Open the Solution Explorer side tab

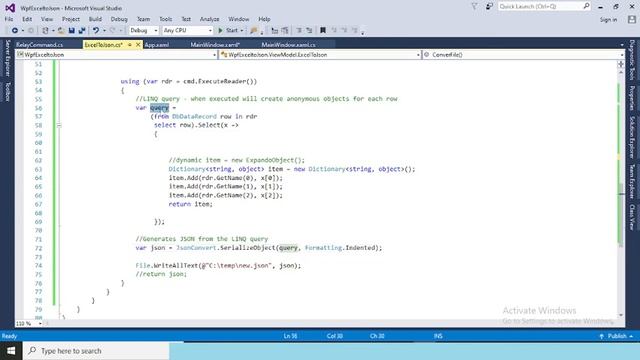point(632,138)
